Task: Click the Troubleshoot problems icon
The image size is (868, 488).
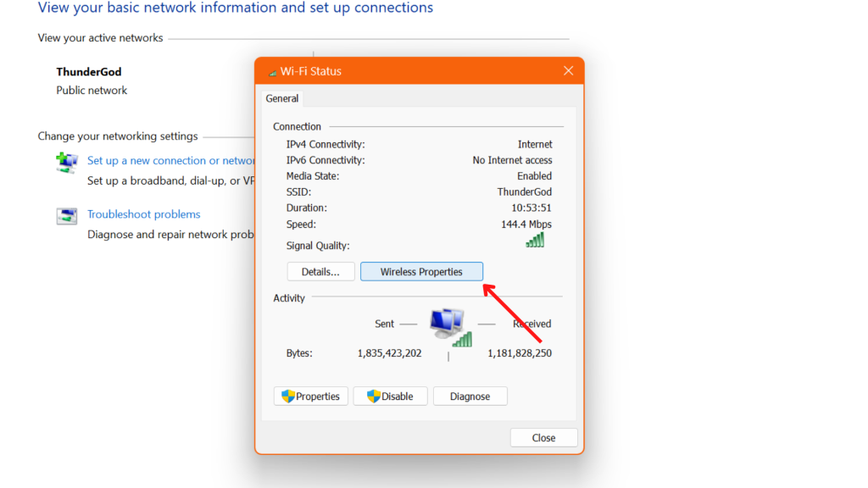Action: click(x=66, y=216)
